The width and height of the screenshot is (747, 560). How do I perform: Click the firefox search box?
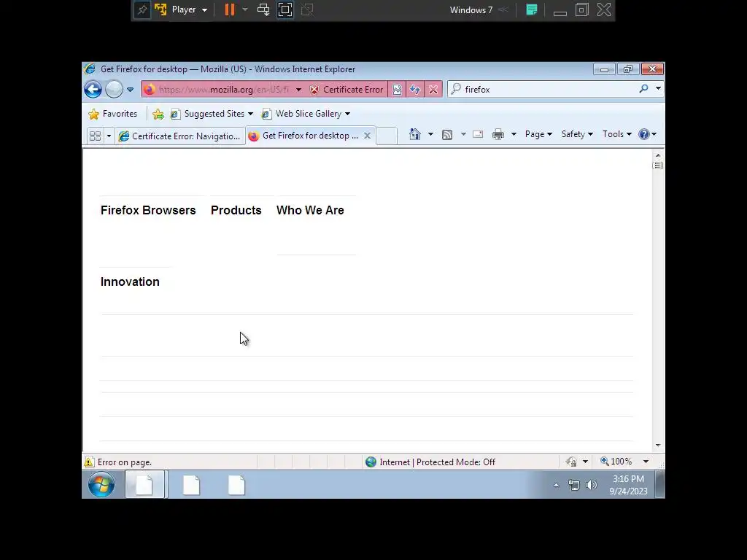(x=543, y=89)
